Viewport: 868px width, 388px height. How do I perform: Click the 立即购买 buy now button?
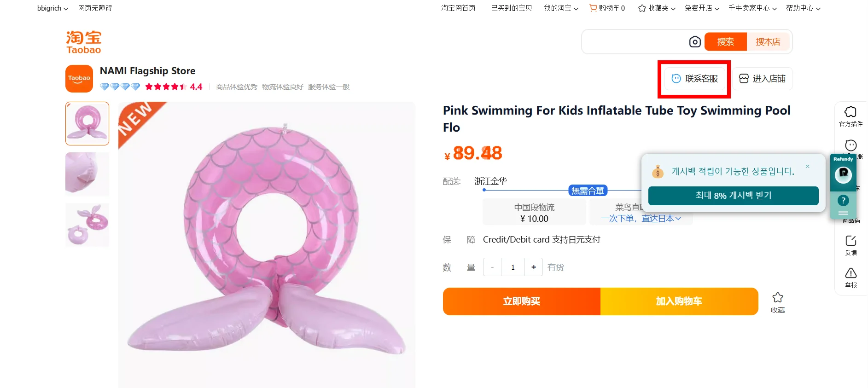521,301
